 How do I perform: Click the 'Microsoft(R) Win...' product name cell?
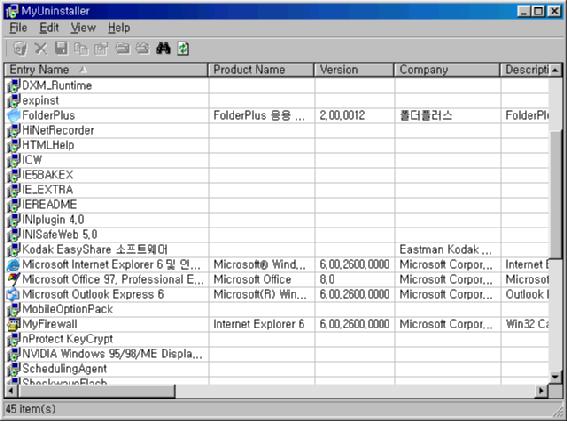click(260, 295)
